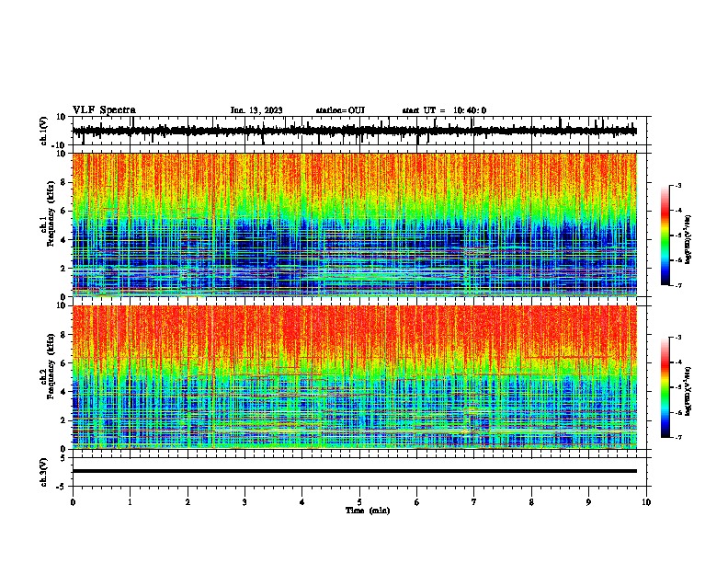
Task: Click inside the ch.1 spectrogram panel
Action: [x=354, y=224]
